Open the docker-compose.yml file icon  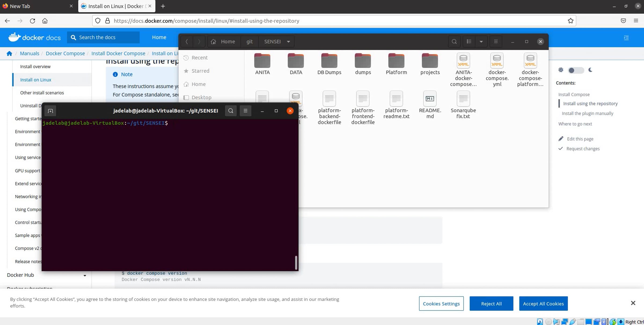tap(497, 61)
